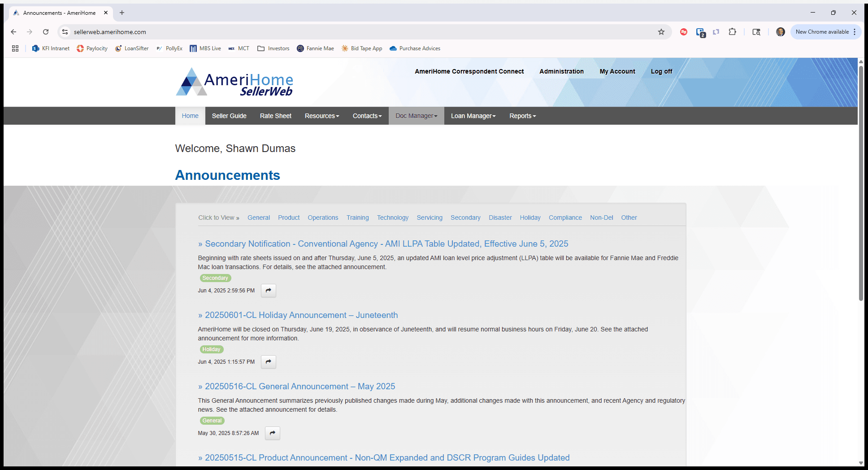This screenshot has width=868, height=470.
Task: View site information icon in address bar
Action: (65, 32)
